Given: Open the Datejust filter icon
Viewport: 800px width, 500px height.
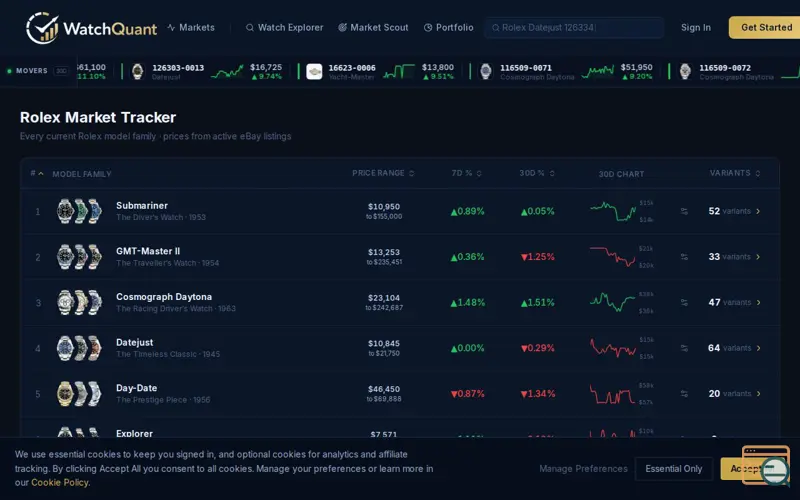Looking at the screenshot, I should 684,348.
